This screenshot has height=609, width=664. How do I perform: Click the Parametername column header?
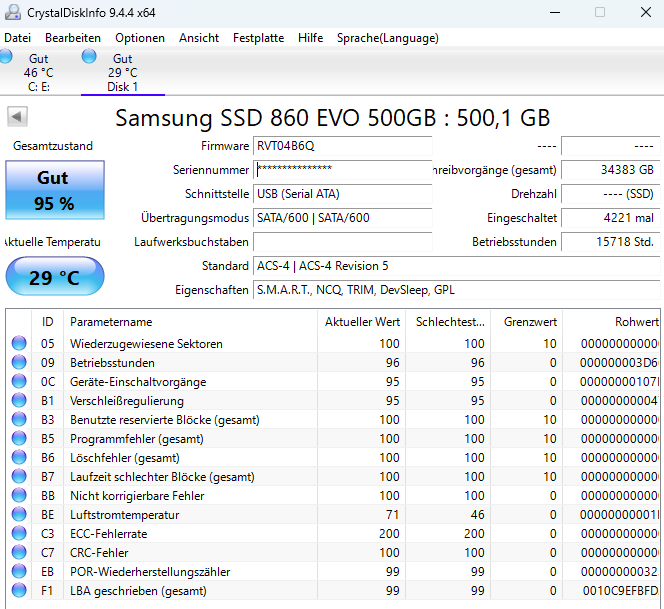click(190, 322)
